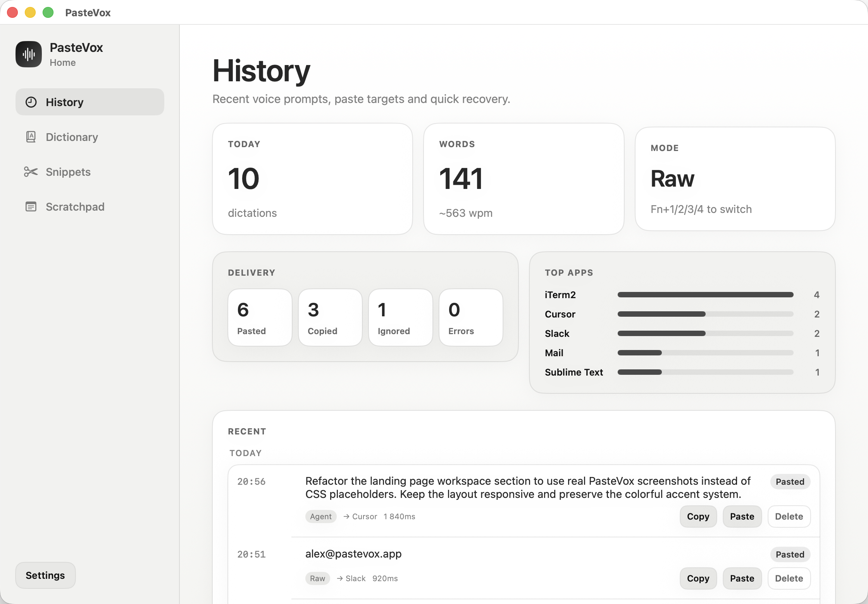Click the Slack usage bar

(705, 333)
